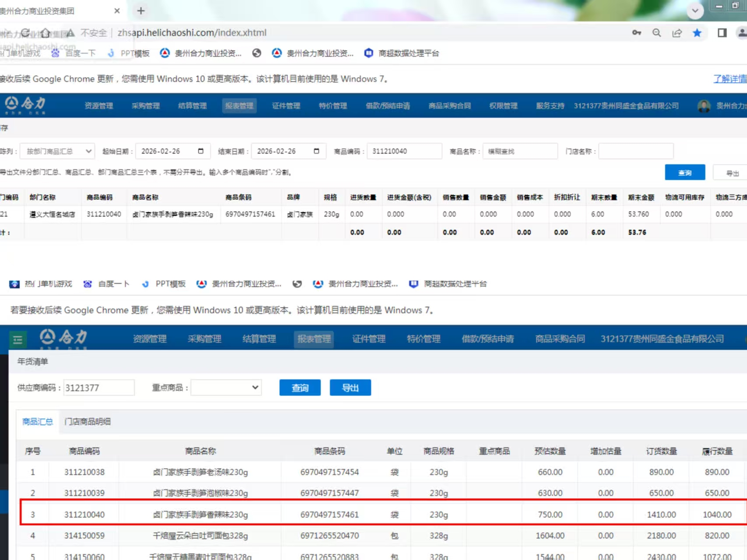Click the tab search chevron button
Image resolution: width=747 pixels, height=560 pixels.
click(695, 11)
